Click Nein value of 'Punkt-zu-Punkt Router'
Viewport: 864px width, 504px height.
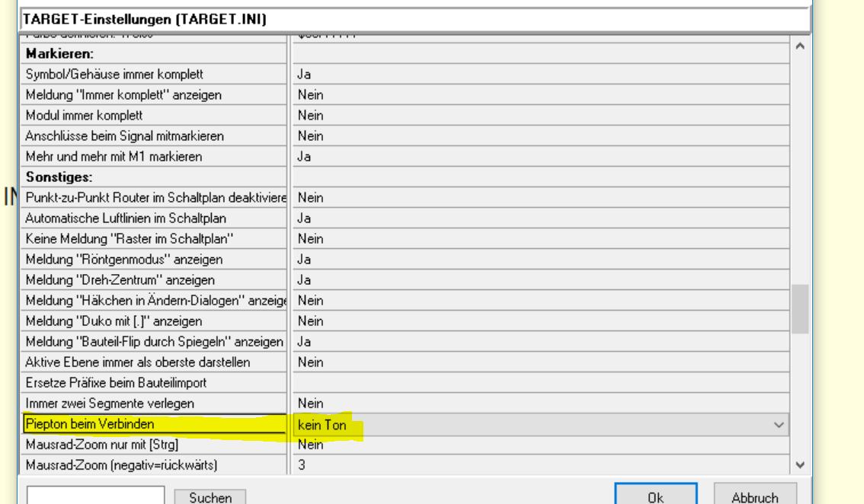(x=541, y=198)
